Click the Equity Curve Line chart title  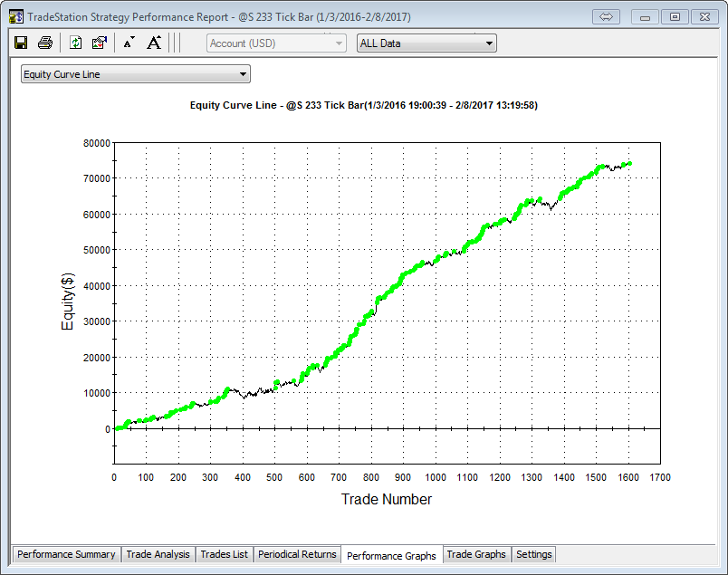click(x=364, y=105)
